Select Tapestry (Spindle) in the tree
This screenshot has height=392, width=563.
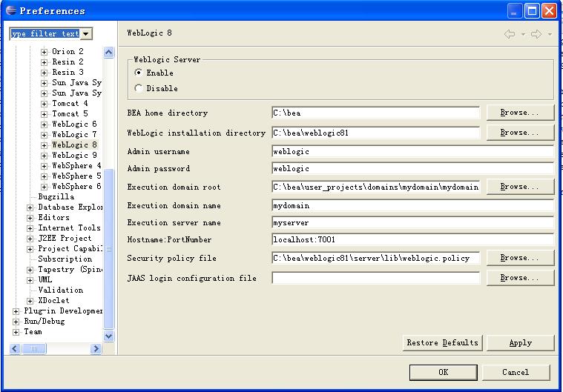[x=70, y=269]
